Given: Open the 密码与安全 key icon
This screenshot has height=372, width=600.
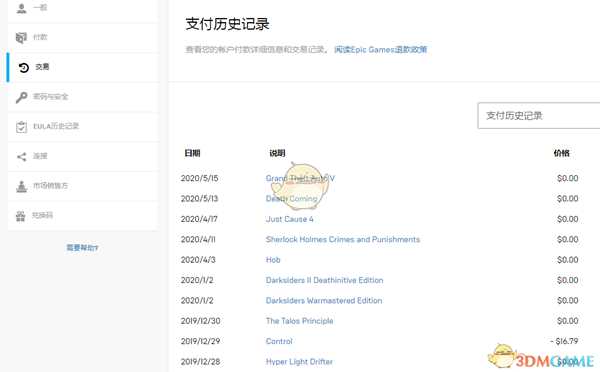Looking at the screenshot, I should coord(21,97).
